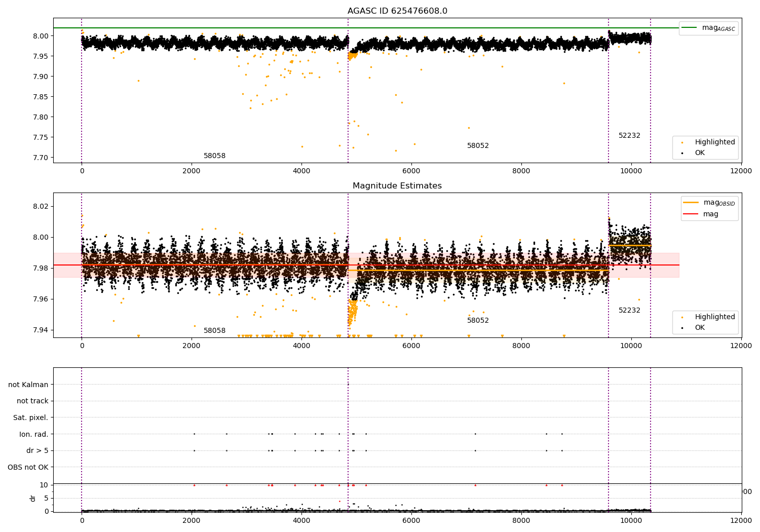760x532 pixels.
Task: Click the 7.80 y-tick in the top plot
Action: (41, 117)
